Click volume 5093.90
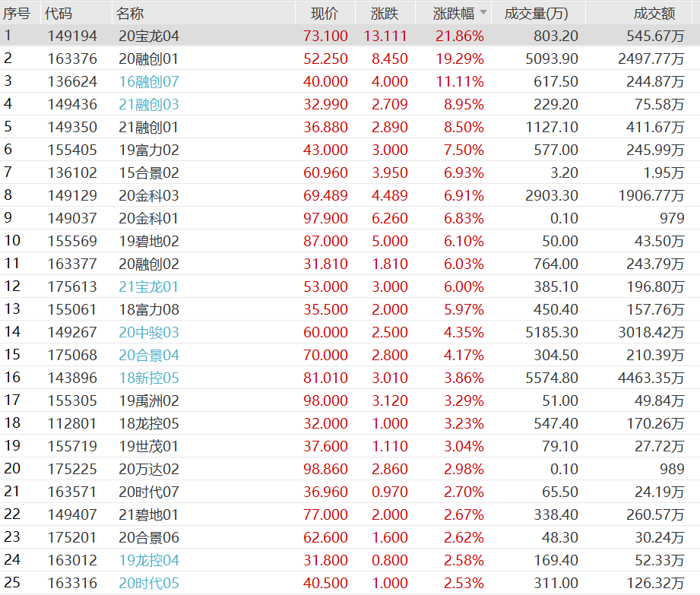 (x=552, y=59)
